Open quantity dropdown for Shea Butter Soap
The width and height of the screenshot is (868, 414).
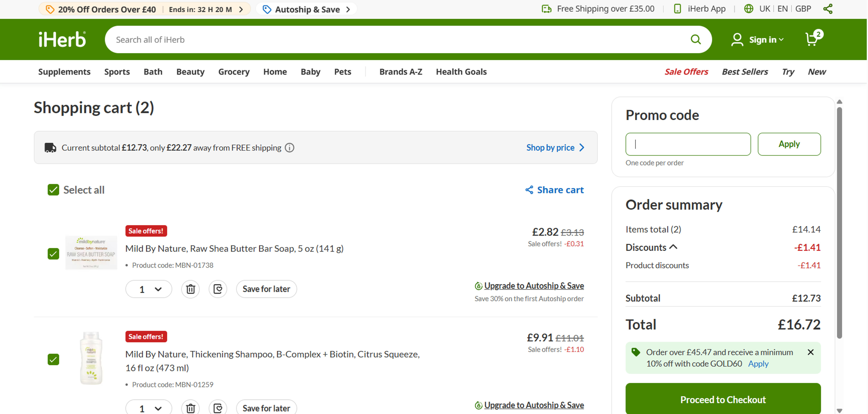(x=149, y=289)
